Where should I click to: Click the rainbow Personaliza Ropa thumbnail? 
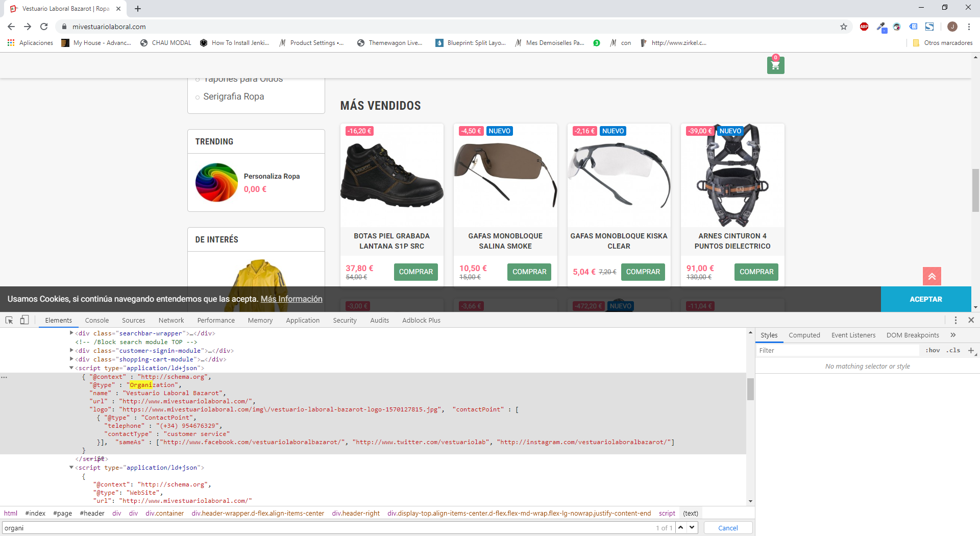pyautogui.click(x=216, y=182)
